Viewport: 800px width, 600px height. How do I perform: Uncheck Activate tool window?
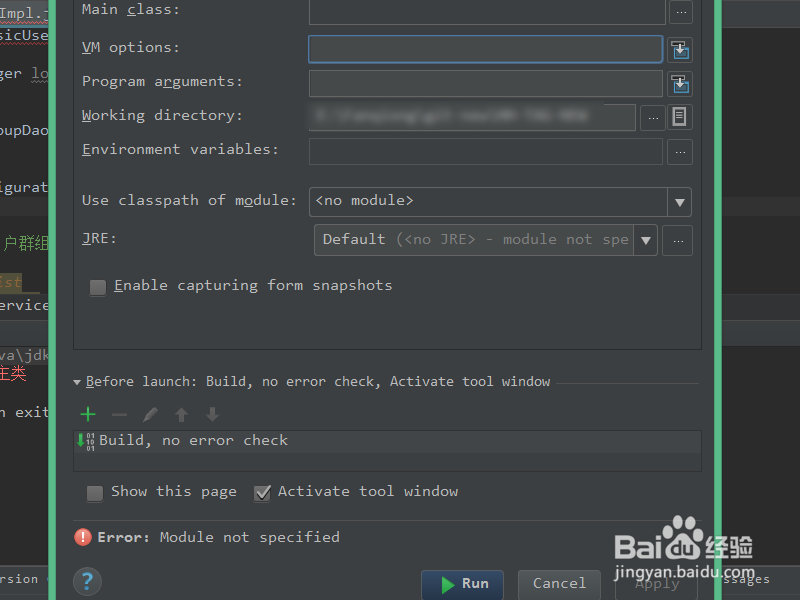(x=262, y=492)
